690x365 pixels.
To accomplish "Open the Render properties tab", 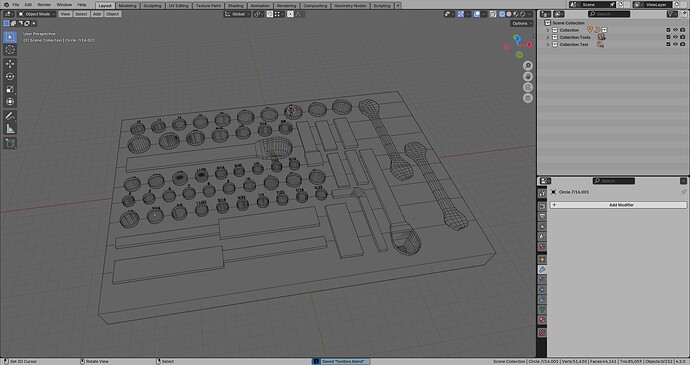I will 542,206.
